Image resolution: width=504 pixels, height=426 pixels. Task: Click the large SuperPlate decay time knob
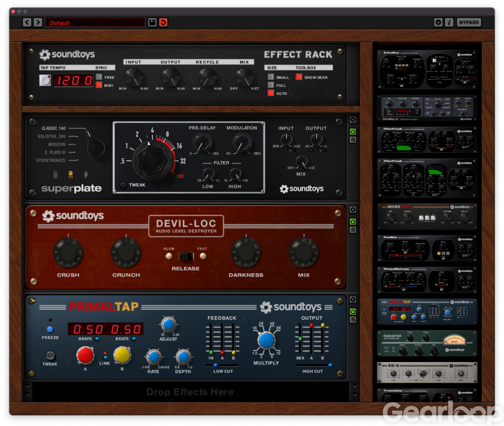(152, 160)
